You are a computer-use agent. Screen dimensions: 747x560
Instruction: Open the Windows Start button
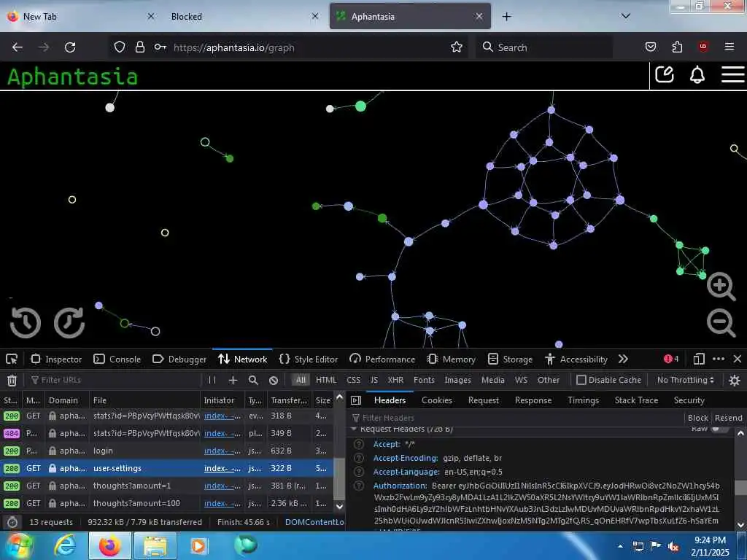click(x=18, y=545)
